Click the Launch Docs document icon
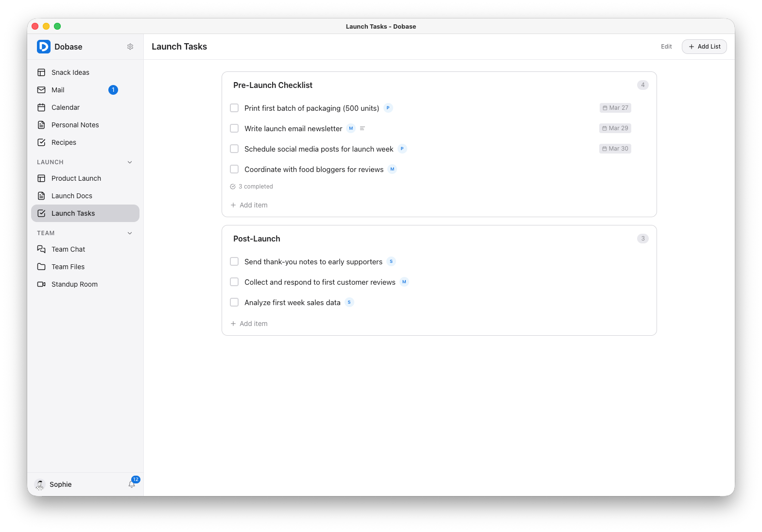762x532 pixels. (41, 196)
